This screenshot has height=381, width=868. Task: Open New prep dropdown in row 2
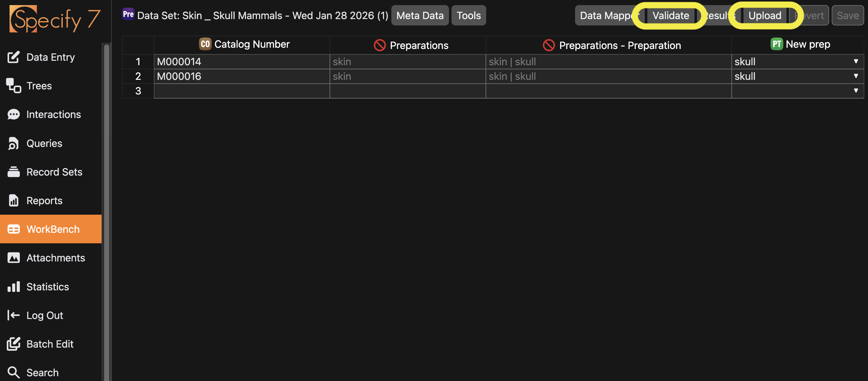856,76
